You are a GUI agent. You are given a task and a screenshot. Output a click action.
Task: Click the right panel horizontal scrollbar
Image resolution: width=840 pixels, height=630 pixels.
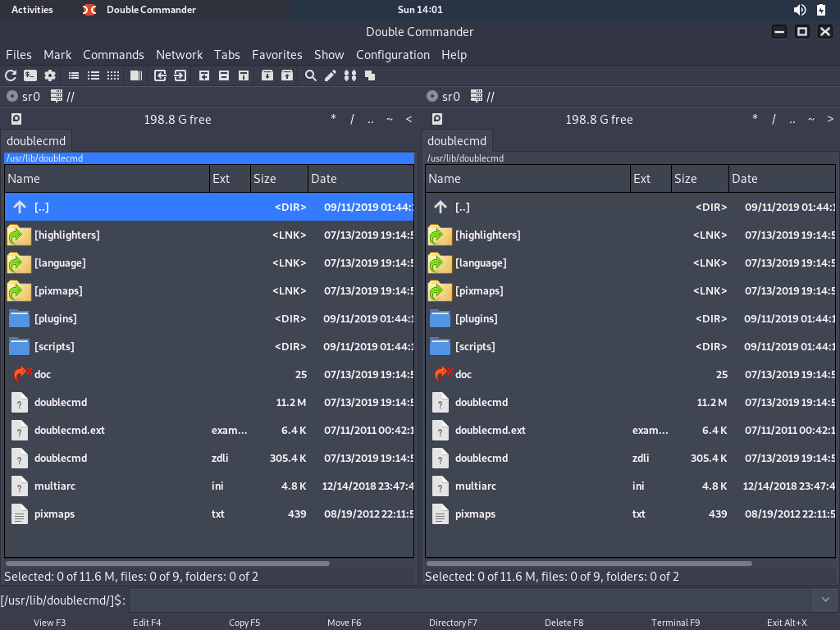point(589,563)
